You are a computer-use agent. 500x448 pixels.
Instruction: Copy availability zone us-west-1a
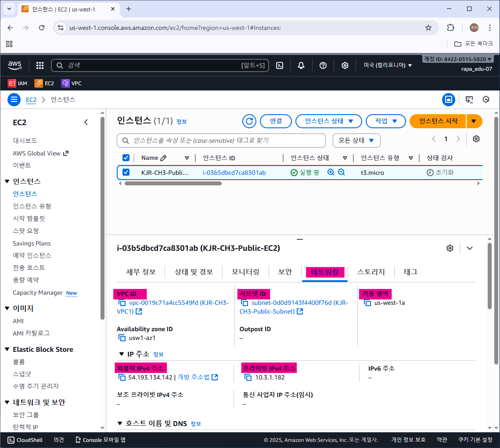tap(367, 303)
